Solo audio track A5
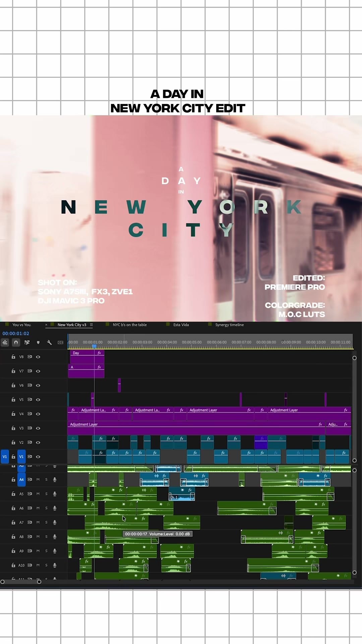Screen dimensions: 362x644 click(46, 494)
